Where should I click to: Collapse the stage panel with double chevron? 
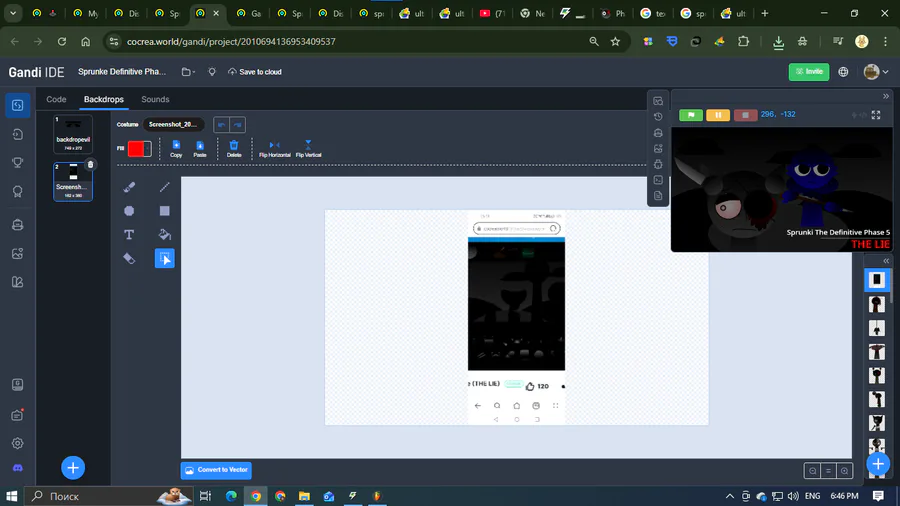[x=886, y=96]
